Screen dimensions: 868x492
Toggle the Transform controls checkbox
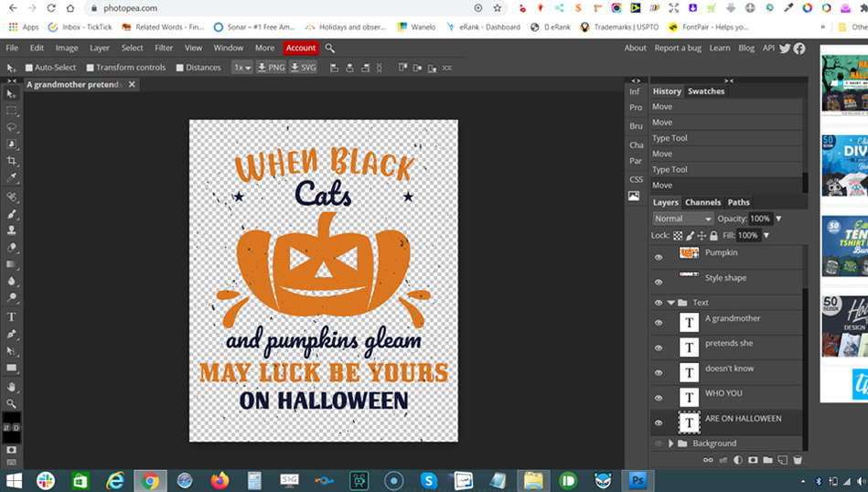click(x=91, y=68)
